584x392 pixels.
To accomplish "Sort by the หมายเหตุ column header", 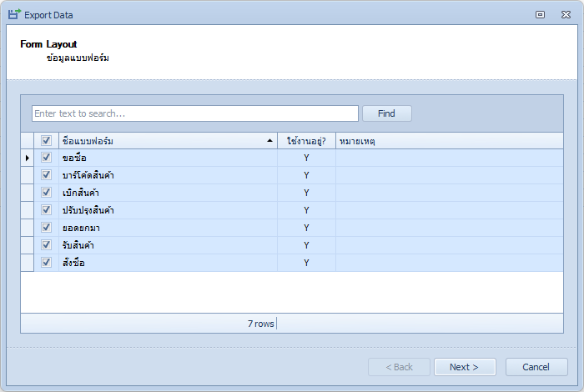I will pyautogui.click(x=449, y=141).
